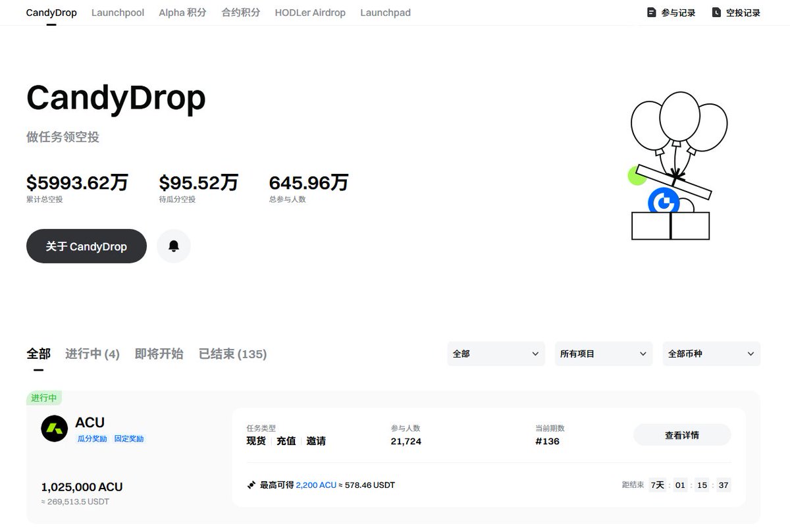Screen dimensions: 790x532
Task: Open the 全部币种 currency dropdown
Action: click(711, 354)
